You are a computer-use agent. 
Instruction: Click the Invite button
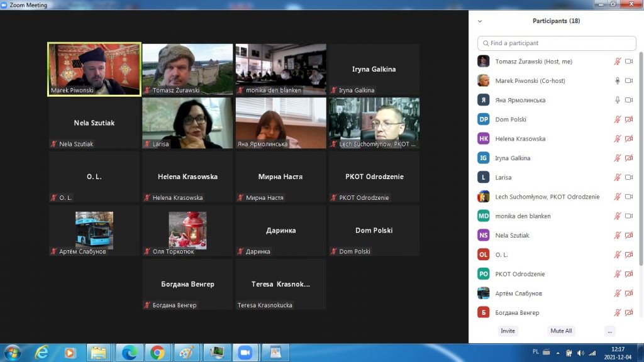(508, 331)
